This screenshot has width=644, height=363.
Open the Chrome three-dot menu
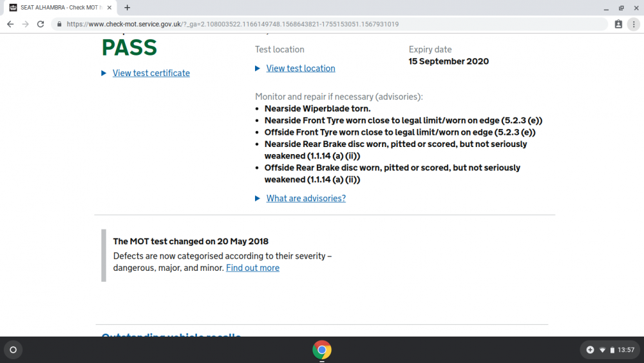click(634, 25)
